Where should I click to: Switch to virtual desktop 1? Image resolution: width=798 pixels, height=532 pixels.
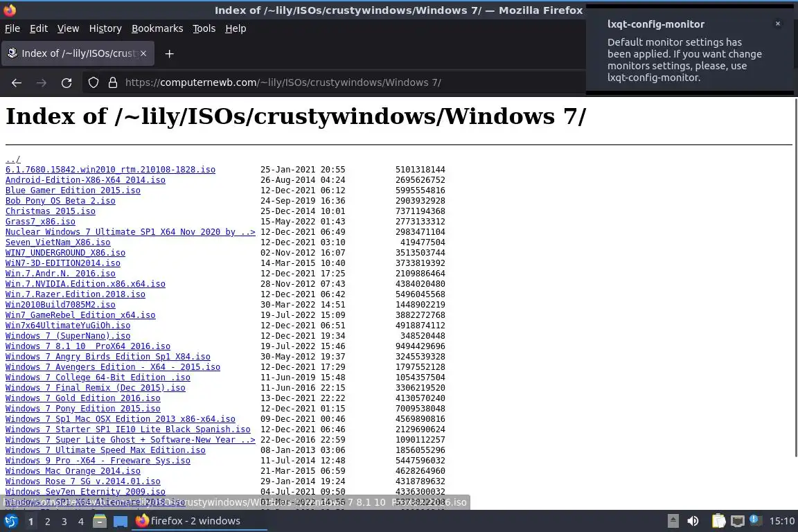[30, 522]
